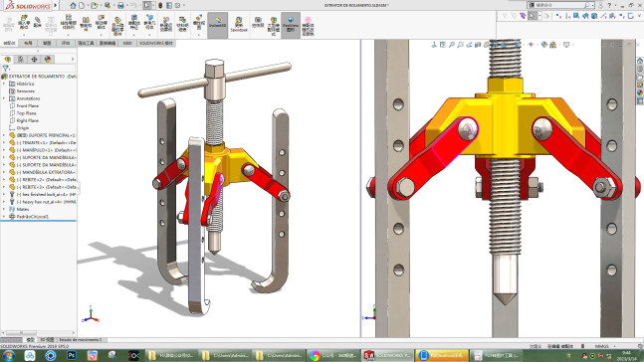Image resolution: width=644 pixels, height=362 pixels.
Task: Click the Move Component tool
Action: [x=102, y=25]
